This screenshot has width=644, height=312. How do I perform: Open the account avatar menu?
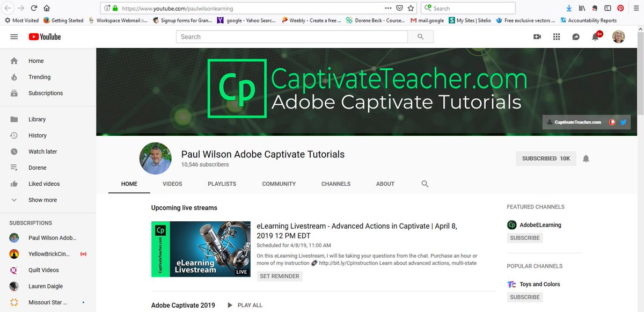pyautogui.click(x=619, y=37)
